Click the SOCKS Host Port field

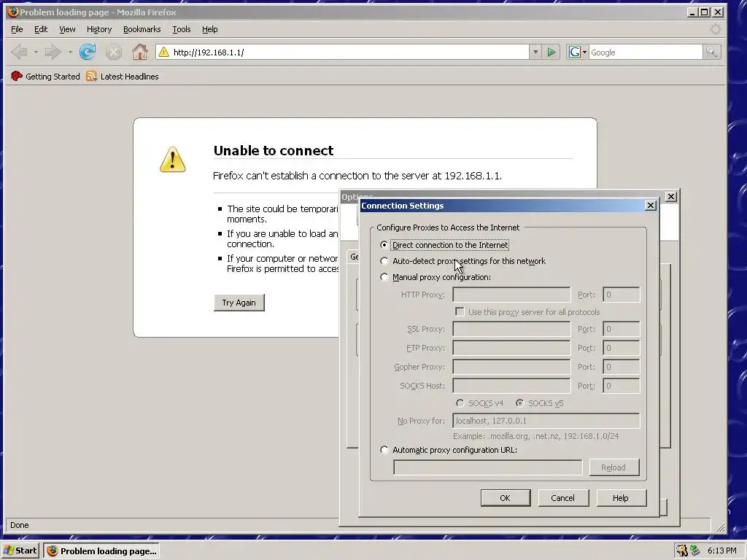(621, 386)
